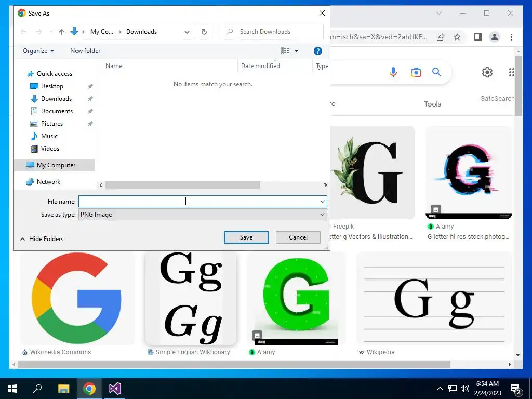Show hidden system tray icons
This screenshot has width=532, height=399.
tap(440, 389)
